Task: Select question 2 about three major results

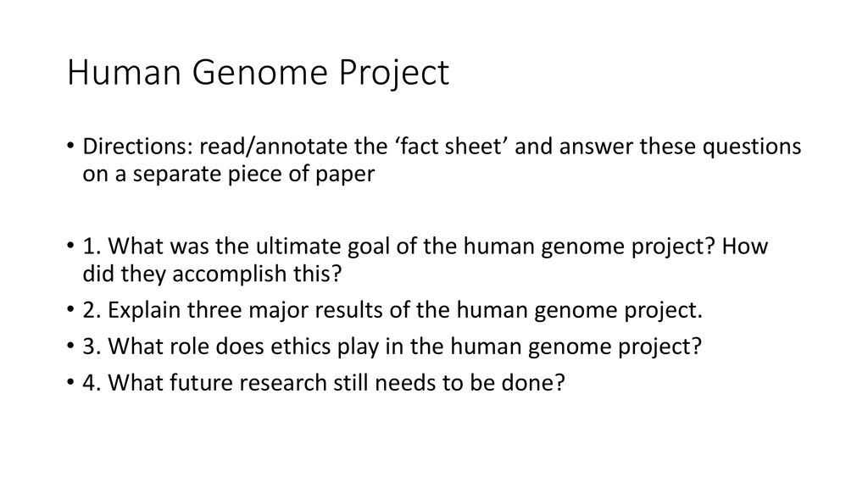Action: [x=392, y=310]
